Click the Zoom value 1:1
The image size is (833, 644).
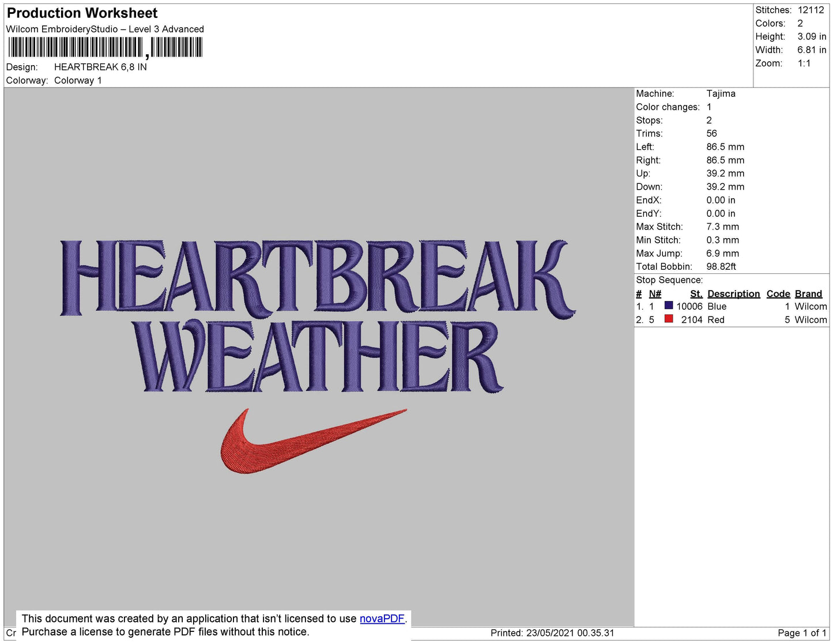804,63
